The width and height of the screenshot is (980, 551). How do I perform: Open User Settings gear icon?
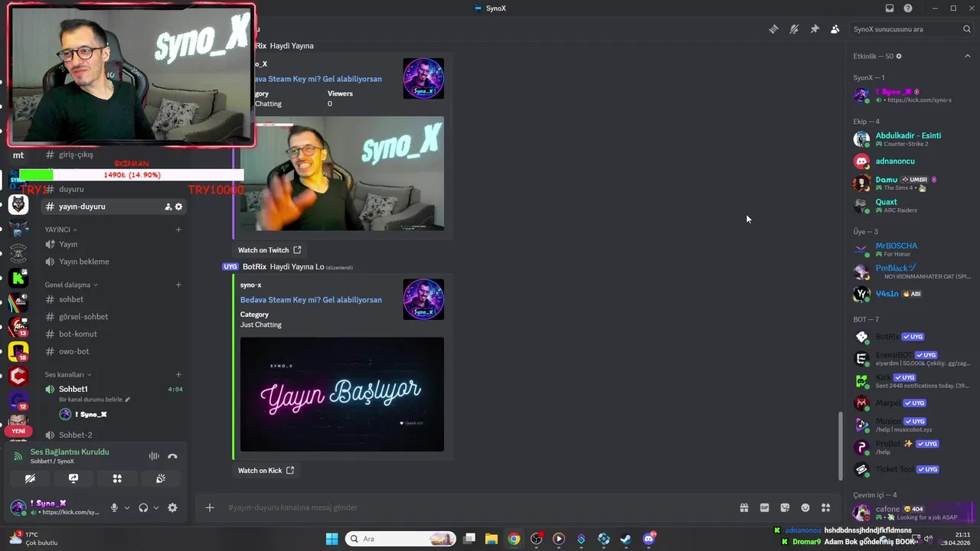[172, 507]
